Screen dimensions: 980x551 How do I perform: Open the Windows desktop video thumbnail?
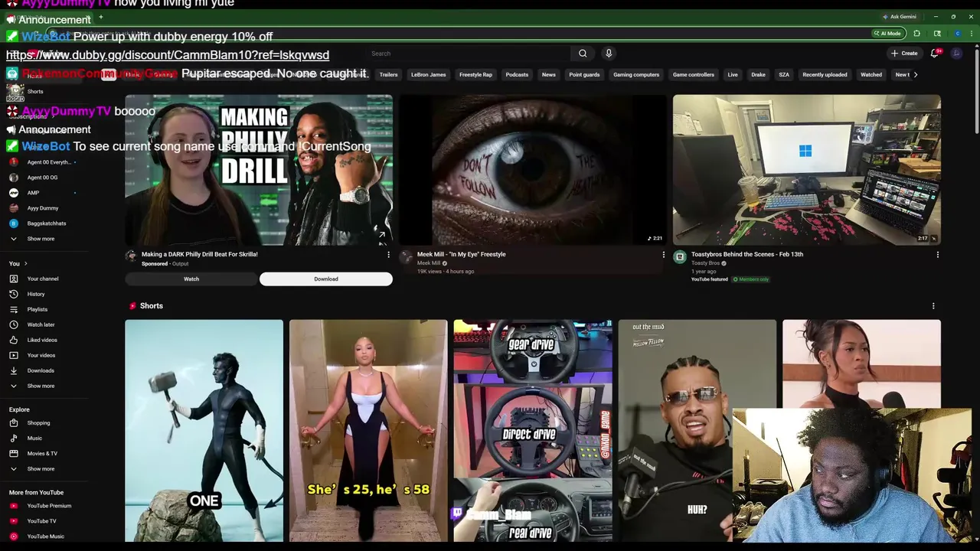coord(807,170)
